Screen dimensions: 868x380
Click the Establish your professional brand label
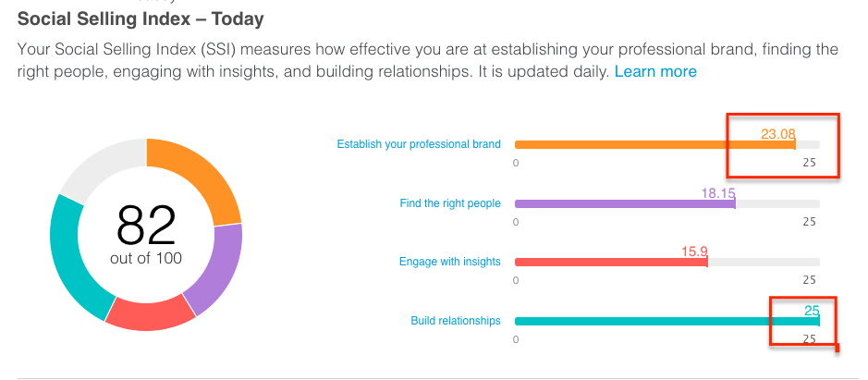(419, 144)
